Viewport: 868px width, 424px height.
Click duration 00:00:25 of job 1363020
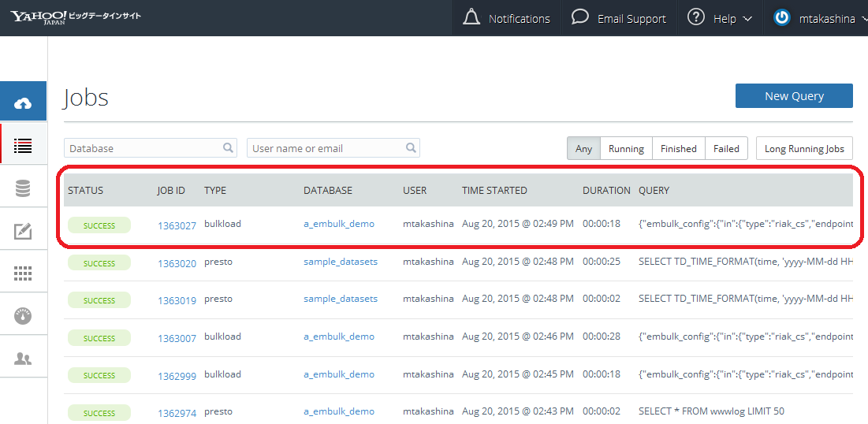coord(602,262)
